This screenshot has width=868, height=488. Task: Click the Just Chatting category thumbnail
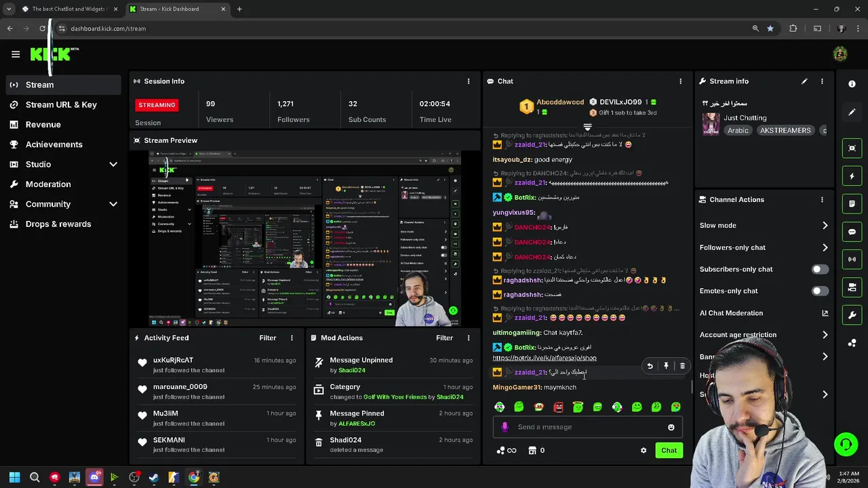(711, 124)
